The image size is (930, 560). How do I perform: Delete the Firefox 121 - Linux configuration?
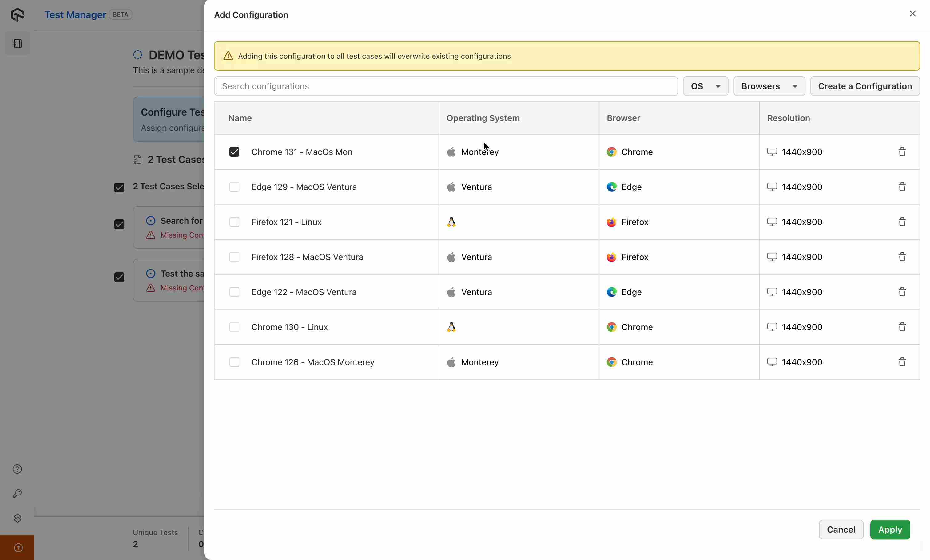902,222
